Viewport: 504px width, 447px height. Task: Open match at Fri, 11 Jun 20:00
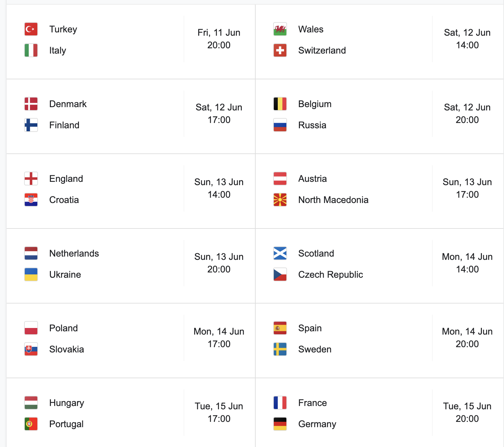pyautogui.click(x=131, y=42)
